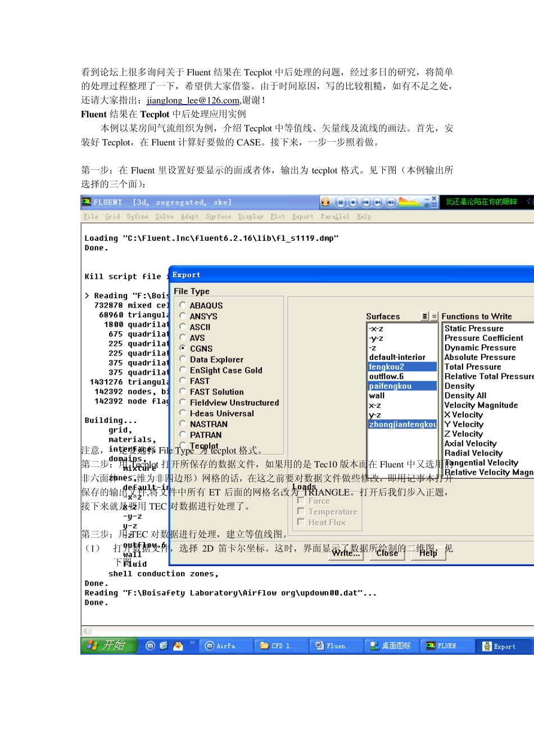This screenshot has width=534, height=756.
Task: Select ANSYS file type radio button
Action: [183, 316]
